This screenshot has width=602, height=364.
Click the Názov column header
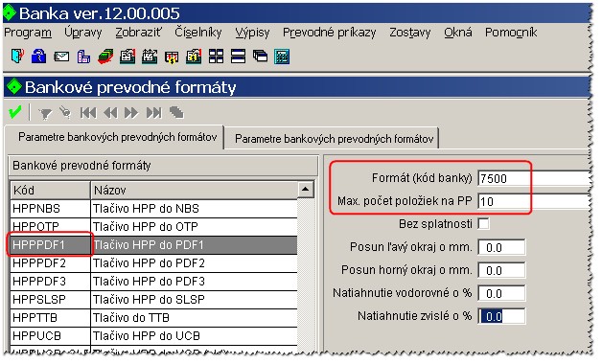point(194,190)
